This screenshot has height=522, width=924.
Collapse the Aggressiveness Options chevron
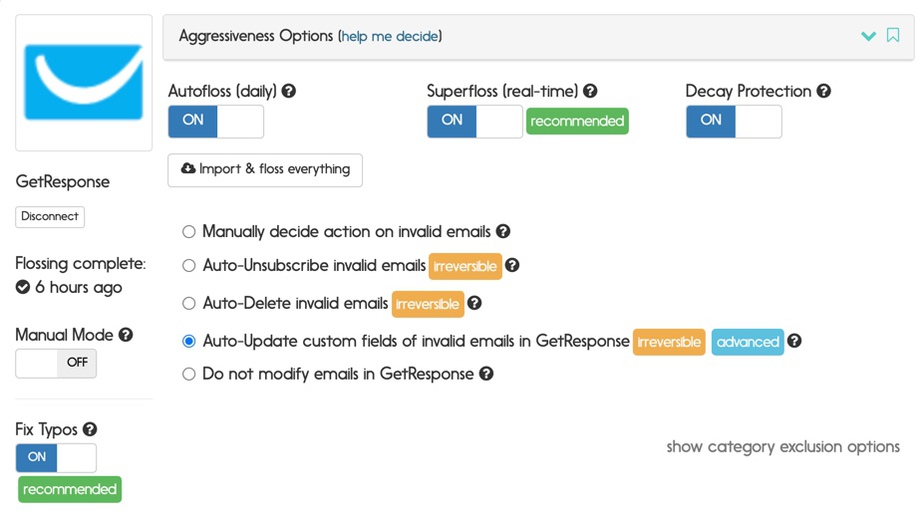(x=868, y=36)
